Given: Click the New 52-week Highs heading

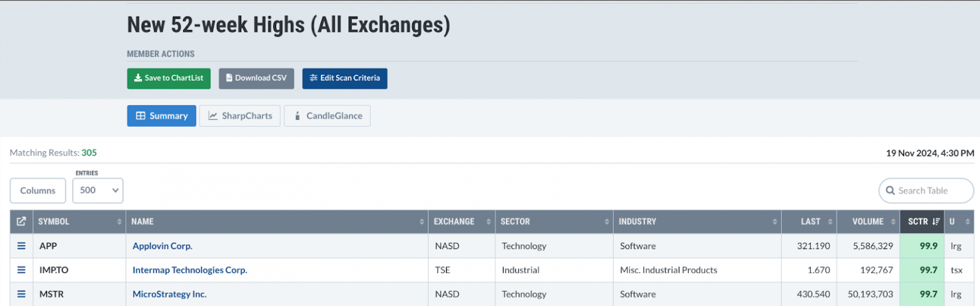Looking at the screenshot, I should [289, 25].
